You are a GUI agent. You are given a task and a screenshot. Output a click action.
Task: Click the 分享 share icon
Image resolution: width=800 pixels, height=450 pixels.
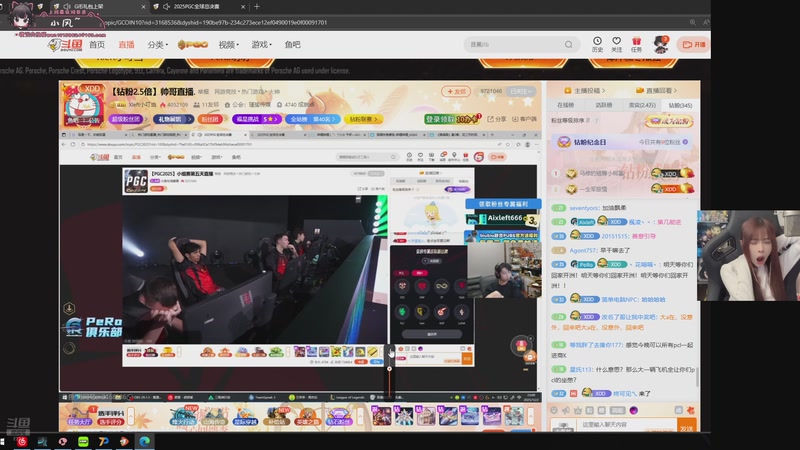pyautogui.click(x=496, y=119)
